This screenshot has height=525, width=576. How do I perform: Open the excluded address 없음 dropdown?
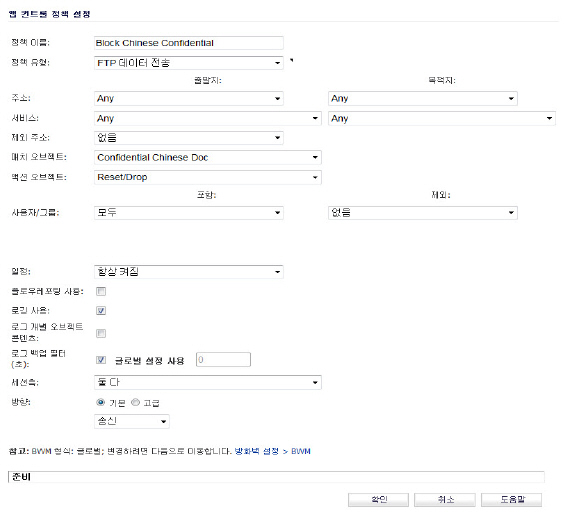(188, 138)
